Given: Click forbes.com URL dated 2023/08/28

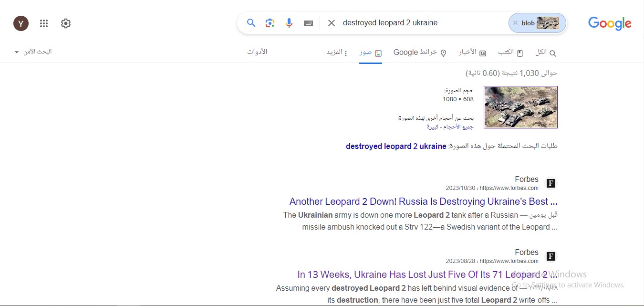Looking at the screenshot, I should point(492,261).
